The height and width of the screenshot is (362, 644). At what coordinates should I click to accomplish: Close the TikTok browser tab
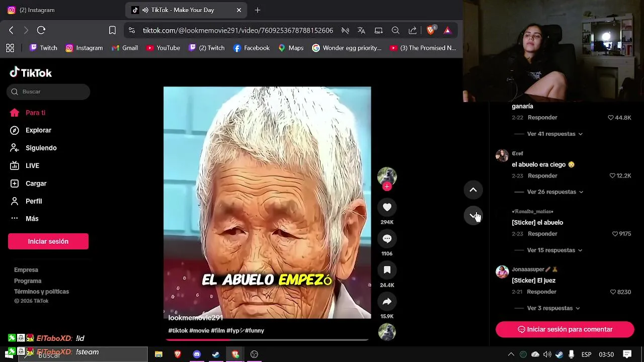point(239,10)
